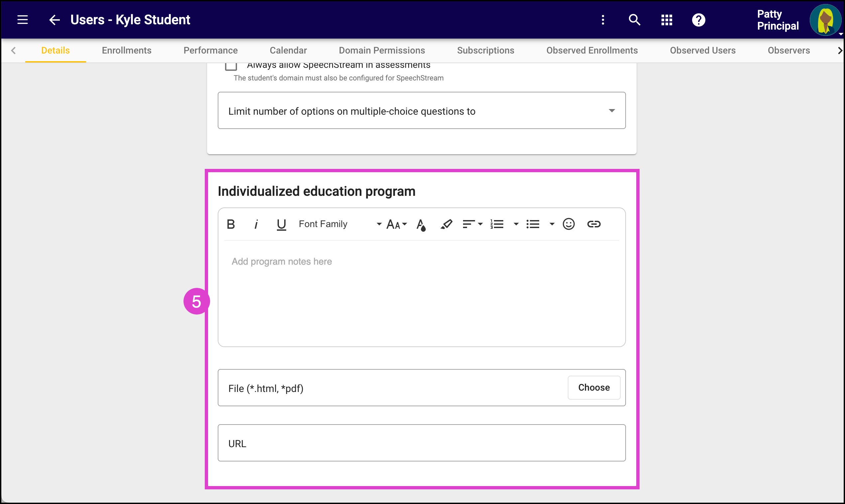This screenshot has height=504, width=845.
Task: Click the Patty Principal user name
Action: [x=778, y=20]
